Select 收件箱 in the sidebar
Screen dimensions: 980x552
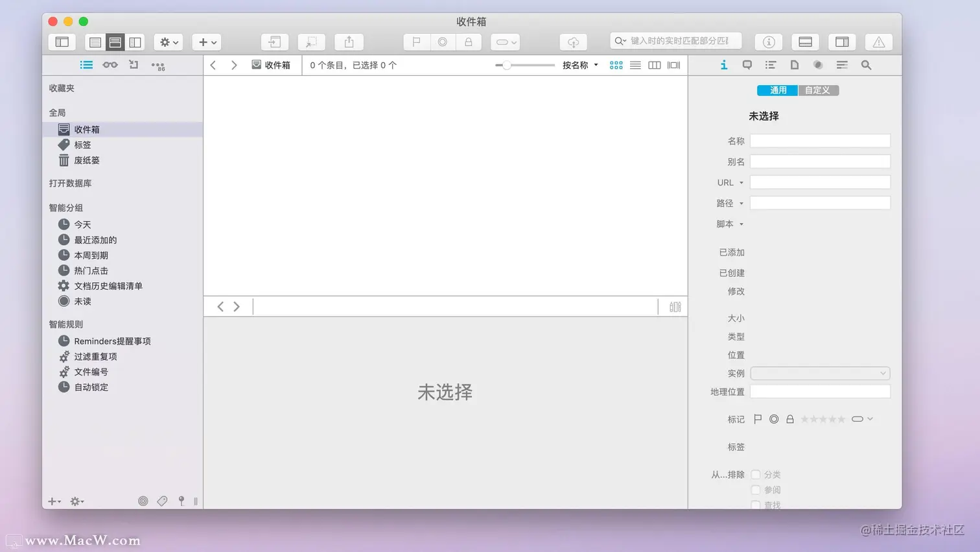[122, 130]
